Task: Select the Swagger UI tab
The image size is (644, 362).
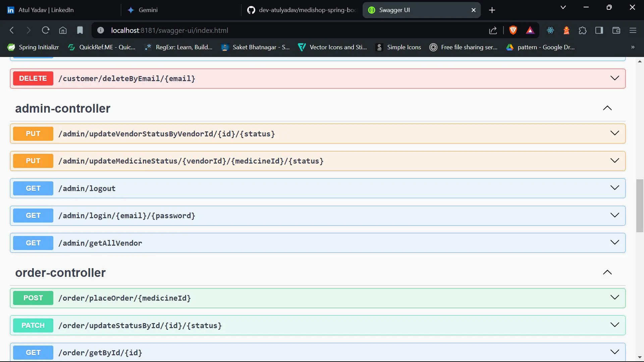Action: [x=422, y=10]
